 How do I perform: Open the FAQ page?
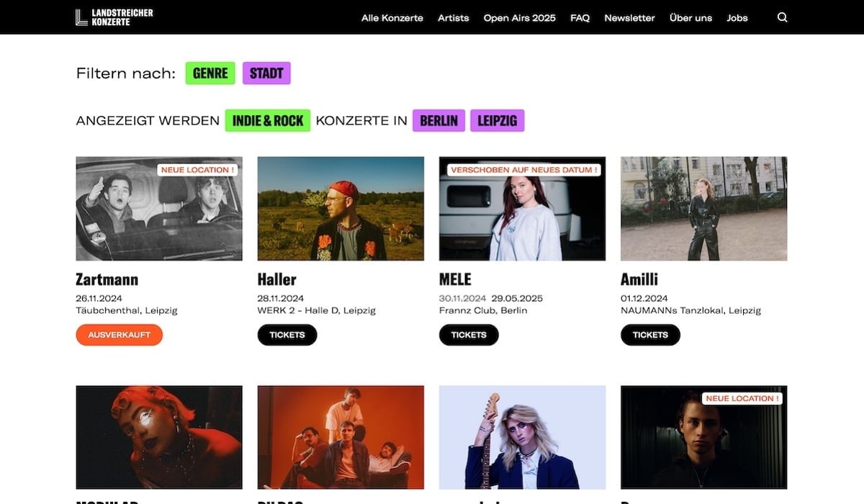click(x=580, y=18)
